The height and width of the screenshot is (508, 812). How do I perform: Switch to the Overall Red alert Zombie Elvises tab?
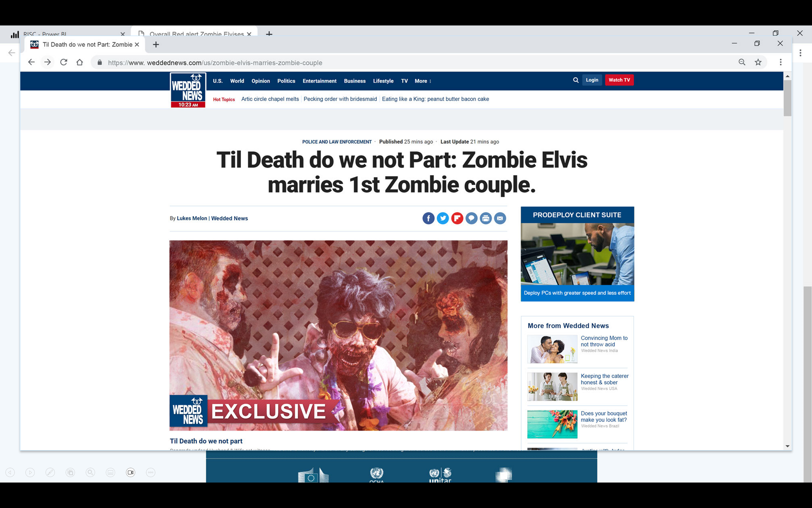[197, 34]
